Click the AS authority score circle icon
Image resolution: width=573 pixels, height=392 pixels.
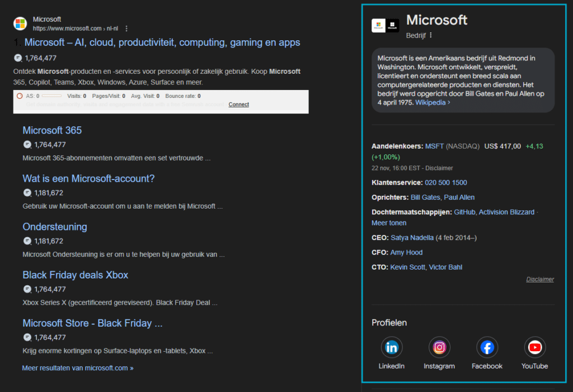20,96
